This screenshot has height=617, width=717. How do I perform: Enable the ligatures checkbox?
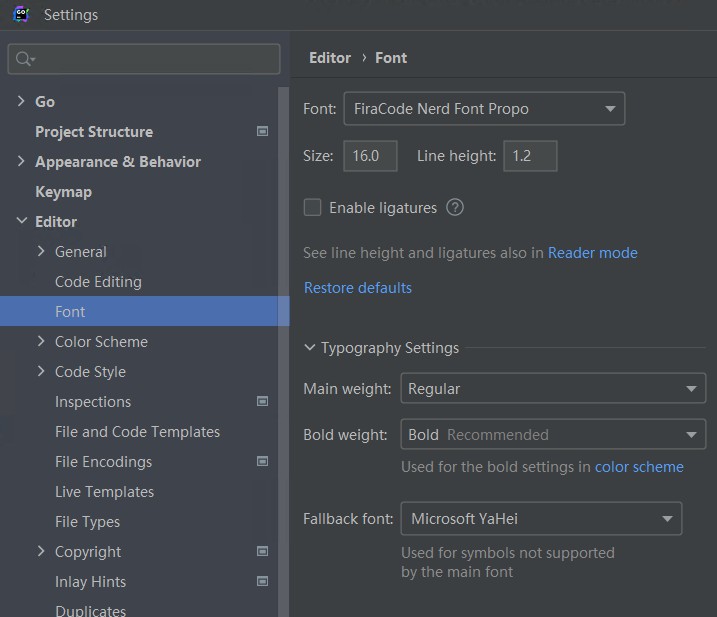(312, 207)
